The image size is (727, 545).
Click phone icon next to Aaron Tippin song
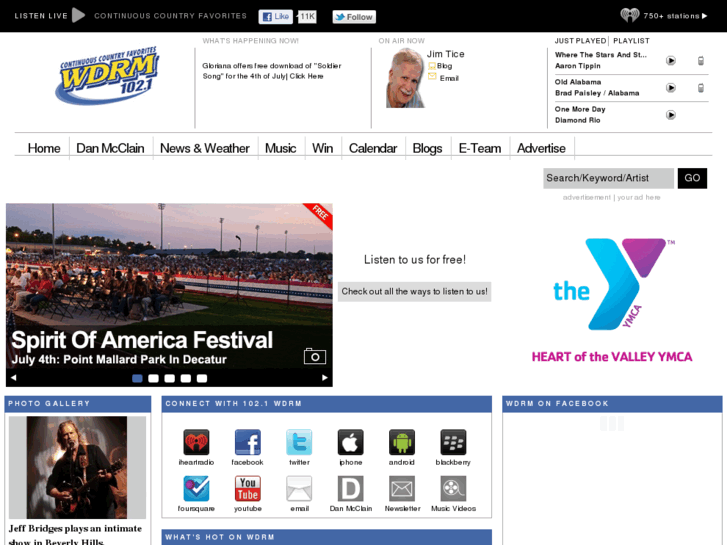(701, 60)
